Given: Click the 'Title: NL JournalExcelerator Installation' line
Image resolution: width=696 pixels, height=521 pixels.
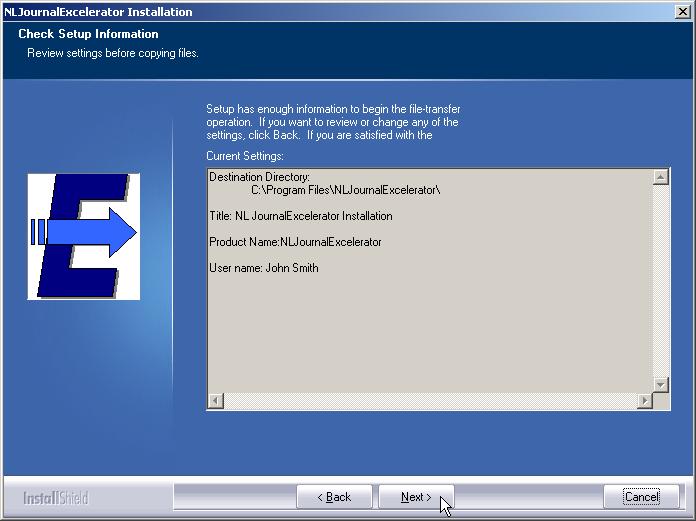Looking at the screenshot, I should [x=301, y=216].
